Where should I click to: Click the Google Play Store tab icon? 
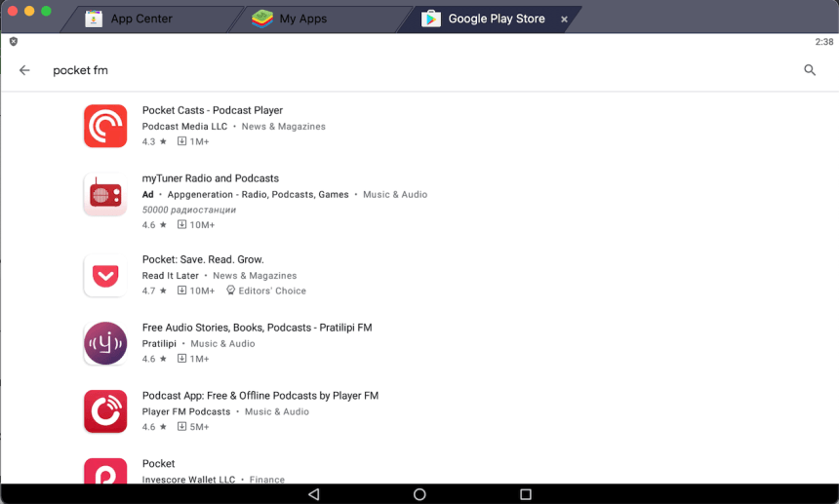click(x=431, y=19)
